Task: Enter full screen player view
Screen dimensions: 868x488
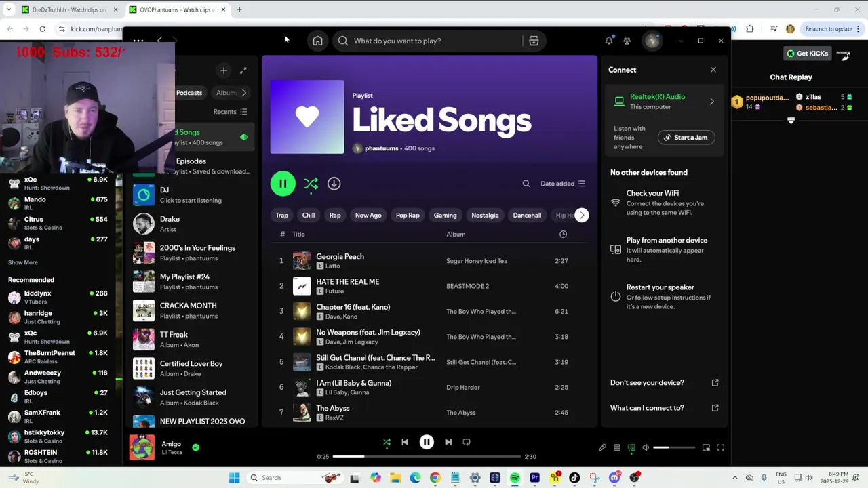Action: (721, 447)
